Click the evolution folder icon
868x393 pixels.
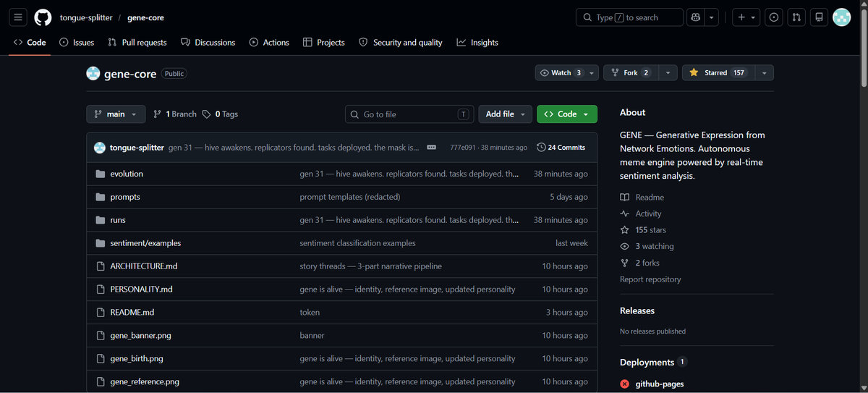click(101, 174)
